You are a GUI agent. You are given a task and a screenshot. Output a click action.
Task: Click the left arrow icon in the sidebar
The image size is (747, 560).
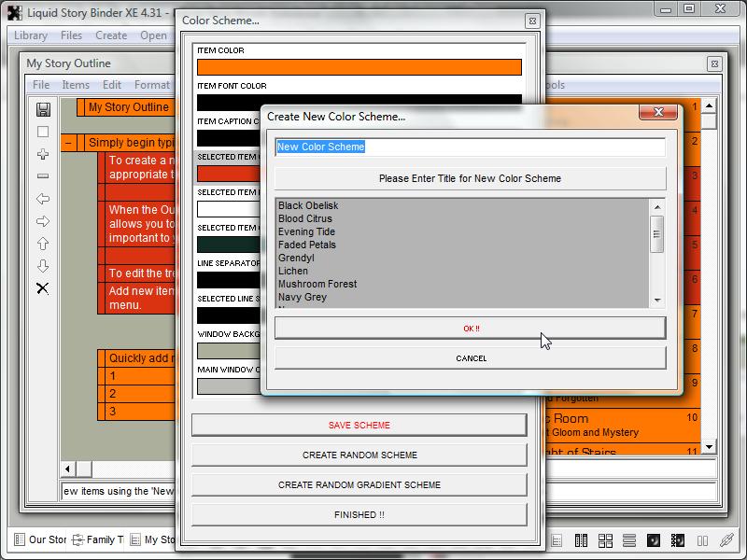pyautogui.click(x=43, y=199)
